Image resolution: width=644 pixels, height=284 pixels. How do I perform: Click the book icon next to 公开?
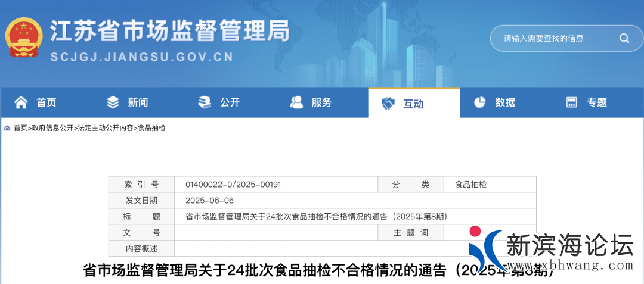pyautogui.click(x=205, y=102)
